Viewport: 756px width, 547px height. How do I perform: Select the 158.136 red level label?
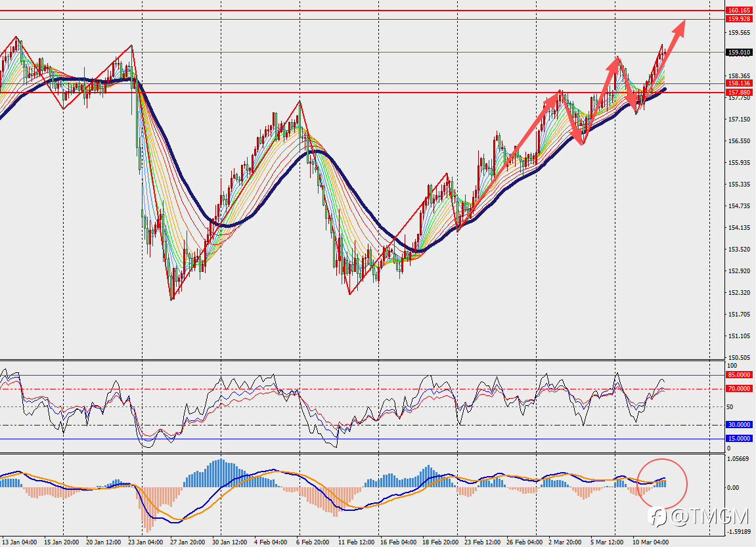[739, 83]
